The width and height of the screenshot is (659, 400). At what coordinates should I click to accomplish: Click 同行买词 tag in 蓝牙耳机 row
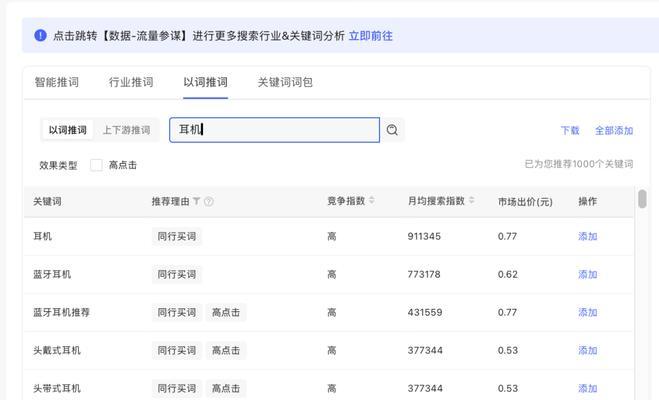click(x=177, y=275)
